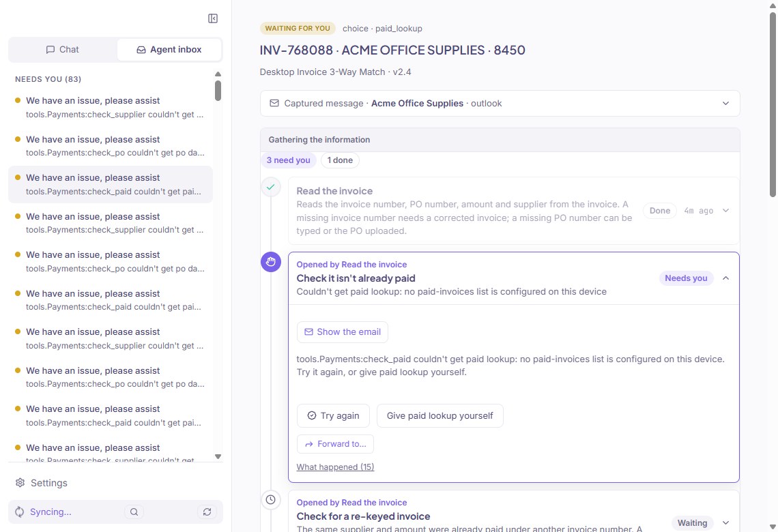Choose Give paid lookup yourself

coord(440,415)
